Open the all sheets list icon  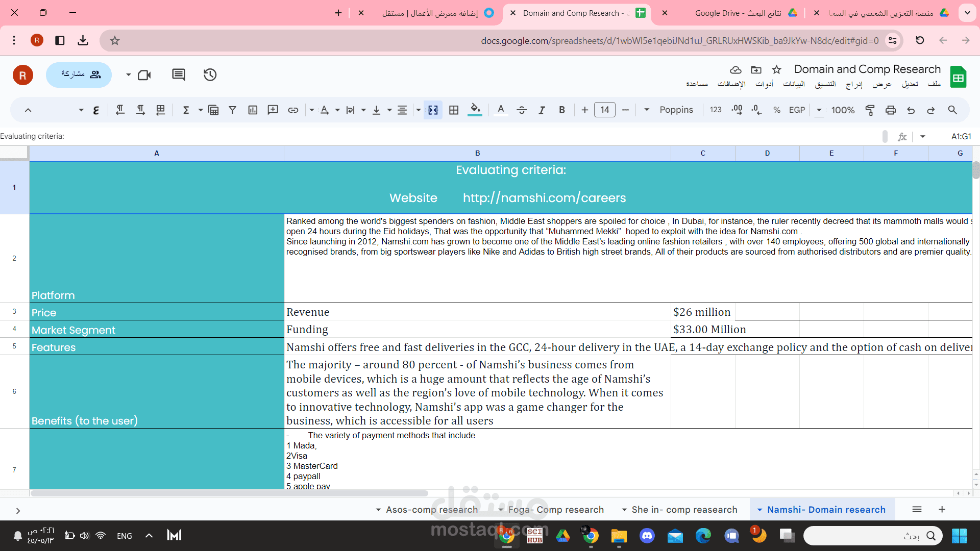point(917,509)
